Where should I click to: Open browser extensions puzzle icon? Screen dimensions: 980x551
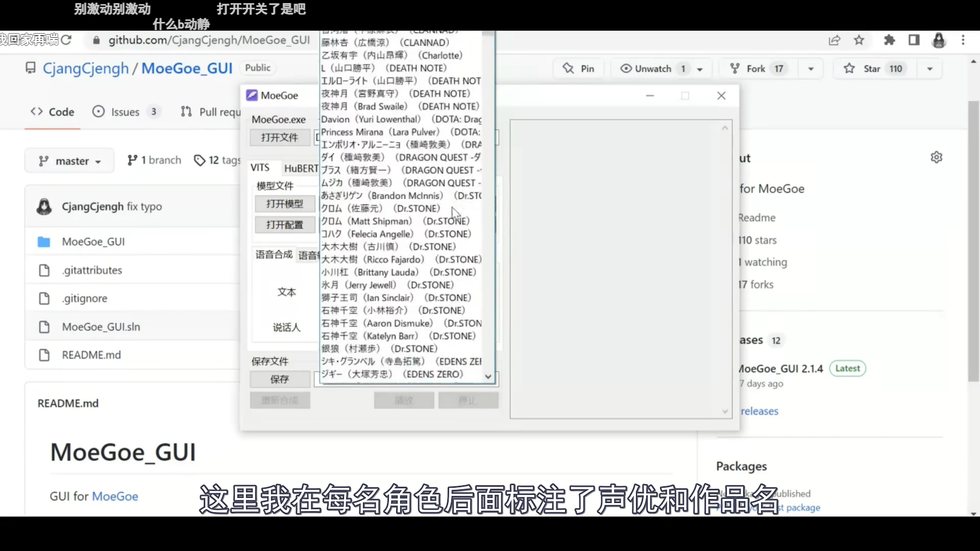point(890,40)
